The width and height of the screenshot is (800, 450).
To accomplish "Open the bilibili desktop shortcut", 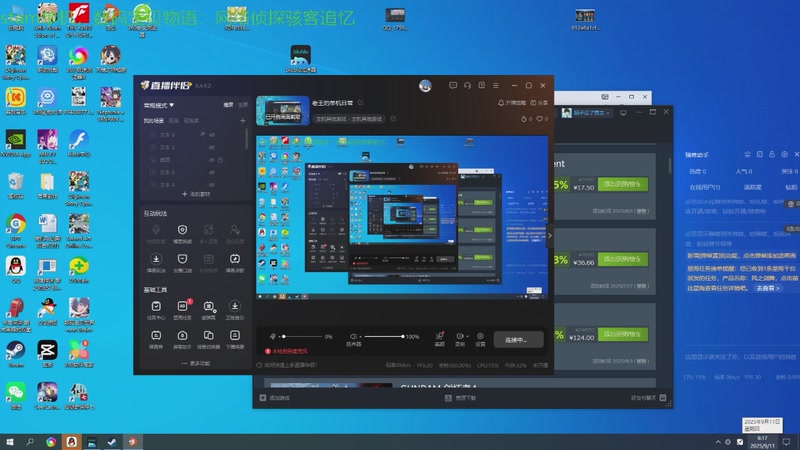I will click(301, 59).
